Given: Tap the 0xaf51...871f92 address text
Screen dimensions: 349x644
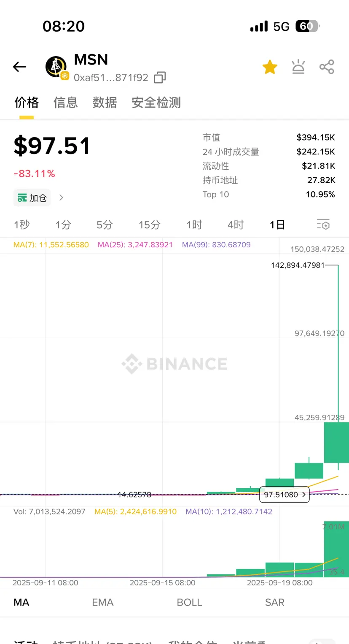Looking at the screenshot, I should pyautogui.click(x=111, y=78).
